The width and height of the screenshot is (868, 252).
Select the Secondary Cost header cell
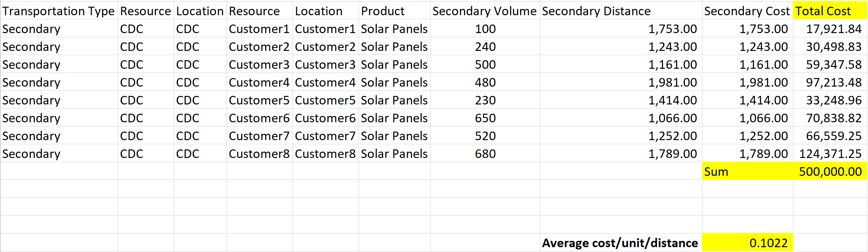pyautogui.click(x=748, y=11)
